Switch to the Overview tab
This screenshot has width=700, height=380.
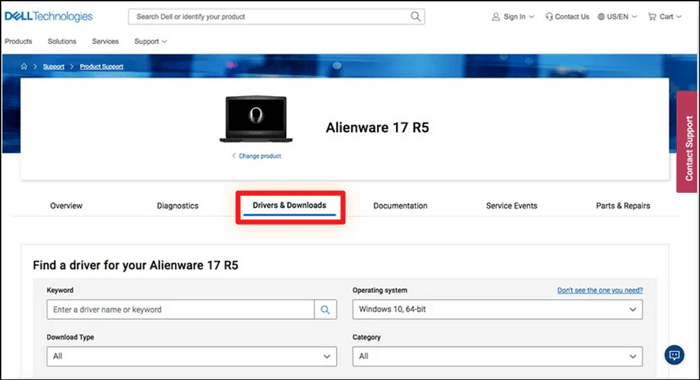(66, 206)
